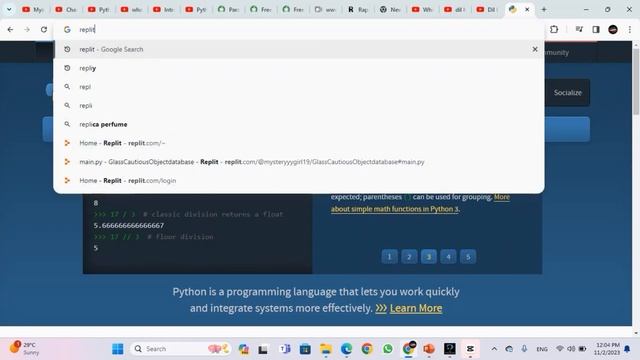Go back using the browser back arrow
This screenshot has width=640, height=360.
pos(10,29)
